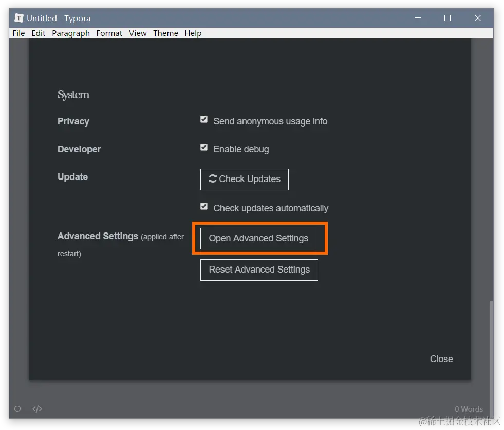Click Open Advanced Settings button
Image resolution: width=504 pixels, height=430 pixels.
click(x=258, y=239)
